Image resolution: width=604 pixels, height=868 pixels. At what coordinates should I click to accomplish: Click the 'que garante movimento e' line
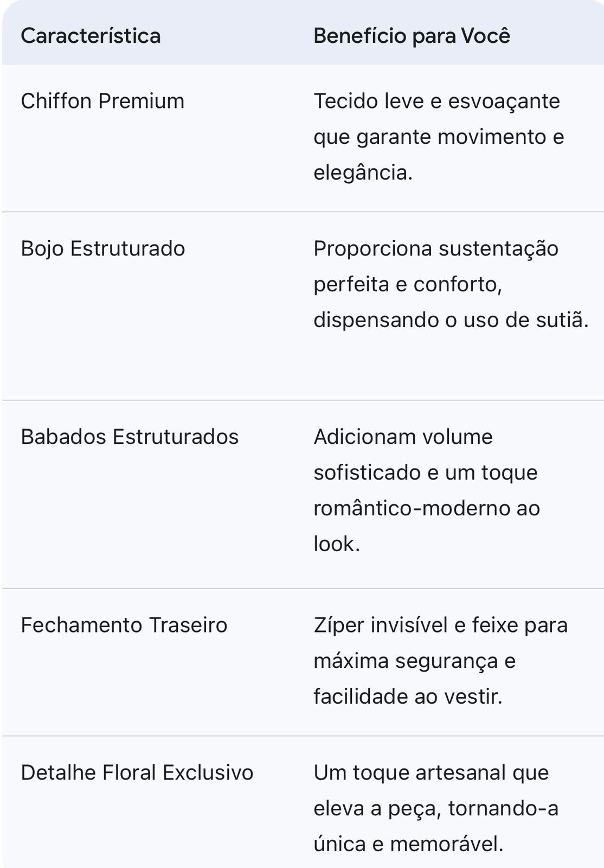coord(439,137)
